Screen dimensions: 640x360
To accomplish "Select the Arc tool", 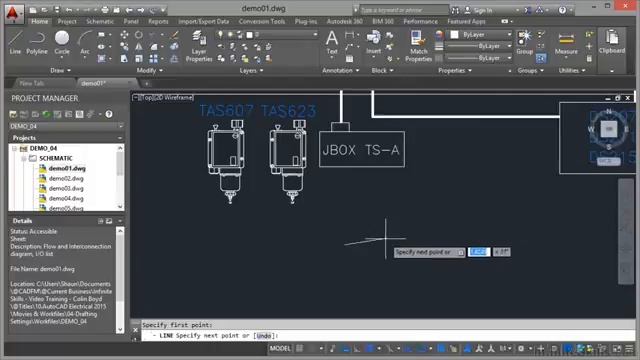I will [84, 42].
